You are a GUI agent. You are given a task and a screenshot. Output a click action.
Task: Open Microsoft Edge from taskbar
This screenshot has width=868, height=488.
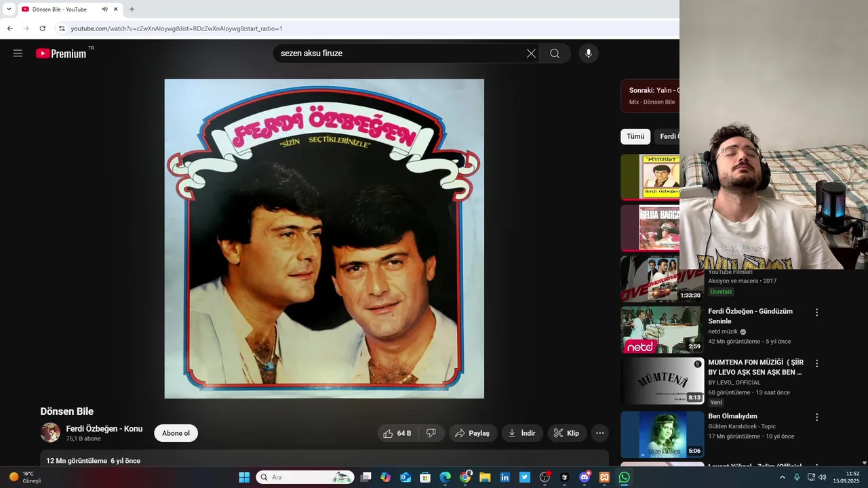pos(445,477)
